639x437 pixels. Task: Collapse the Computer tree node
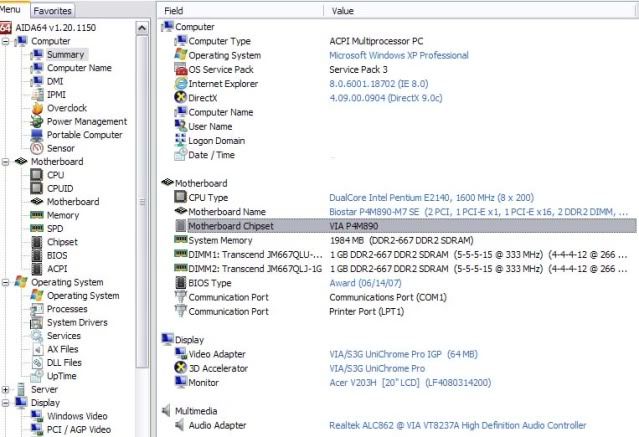point(5,41)
